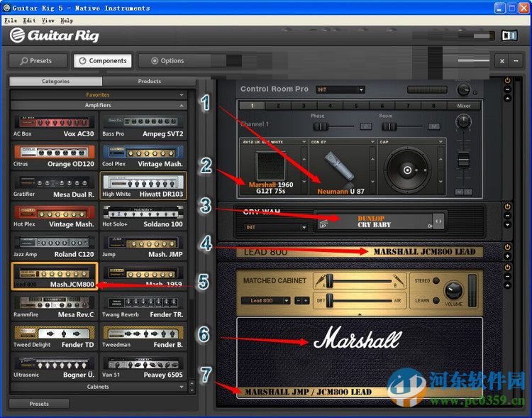Image resolution: width=532 pixels, height=418 pixels.
Task: Open the Edit menu
Action: [29, 21]
